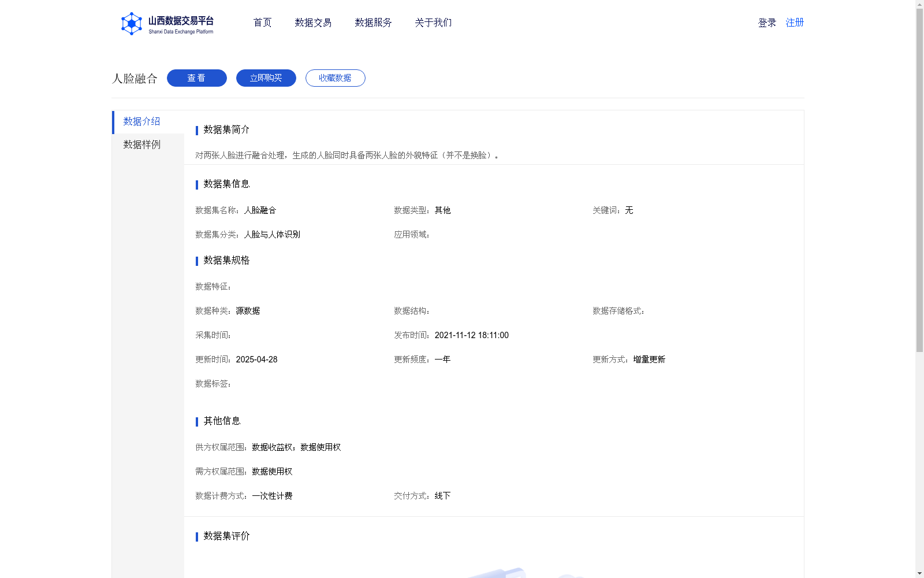Viewport: 924px width, 578px height.
Task: Click the 登录 link
Action: point(767,23)
